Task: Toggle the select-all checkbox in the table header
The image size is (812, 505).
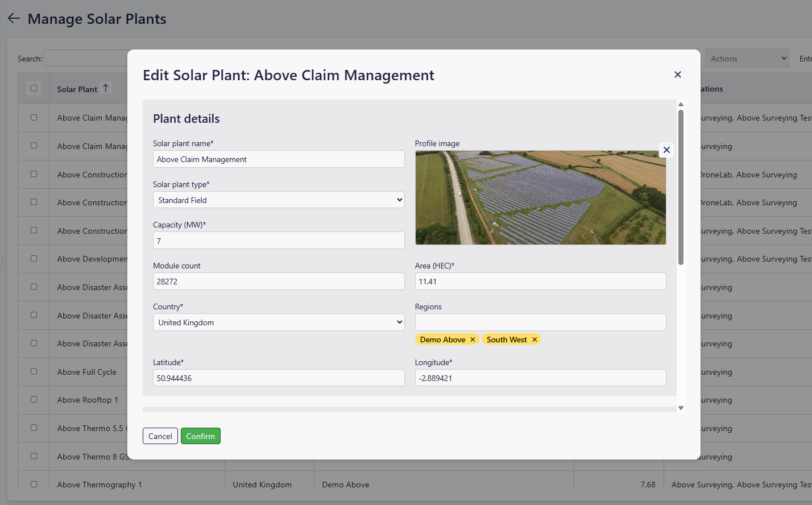Action: pyautogui.click(x=34, y=88)
